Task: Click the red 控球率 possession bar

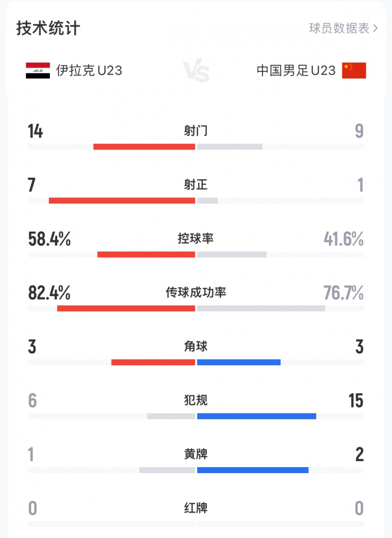Action: [146, 255]
